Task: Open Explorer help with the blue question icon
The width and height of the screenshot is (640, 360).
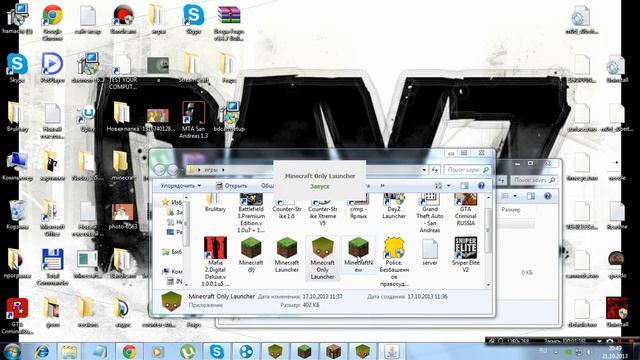Action: coord(481,186)
